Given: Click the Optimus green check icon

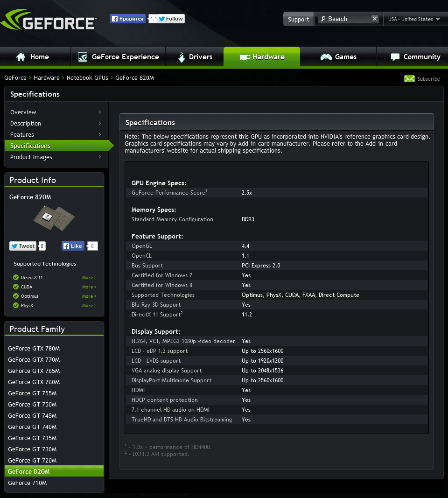Looking at the screenshot, I should point(16,296).
